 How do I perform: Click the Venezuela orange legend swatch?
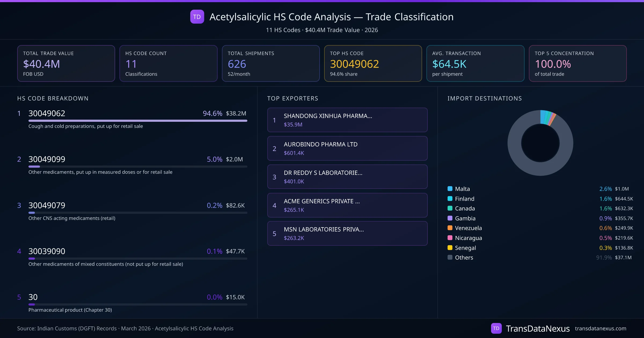point(450,228)
